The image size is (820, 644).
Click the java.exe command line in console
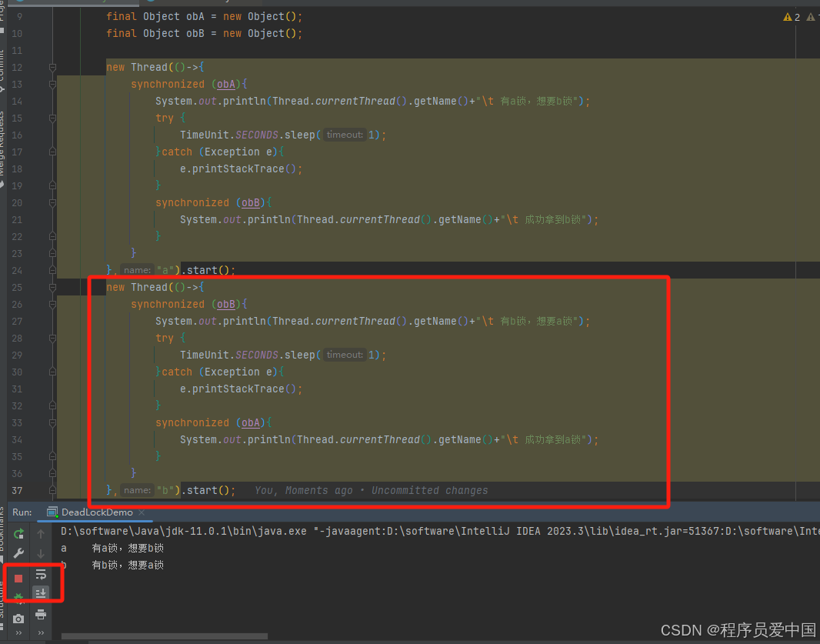(439, 532)
